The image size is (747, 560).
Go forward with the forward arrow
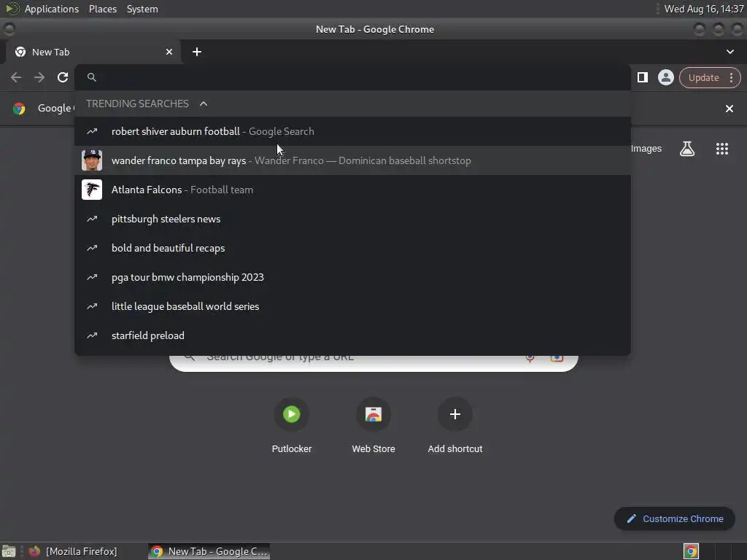[x=39, y=77]
